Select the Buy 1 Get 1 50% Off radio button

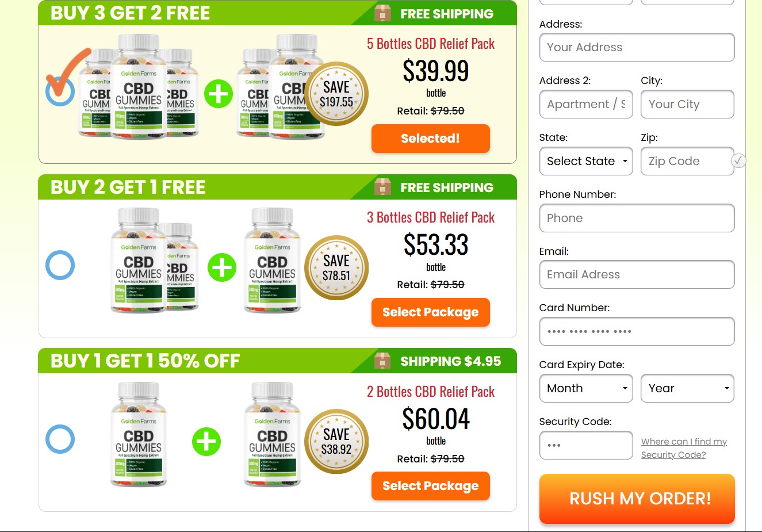tap(60, 439)
